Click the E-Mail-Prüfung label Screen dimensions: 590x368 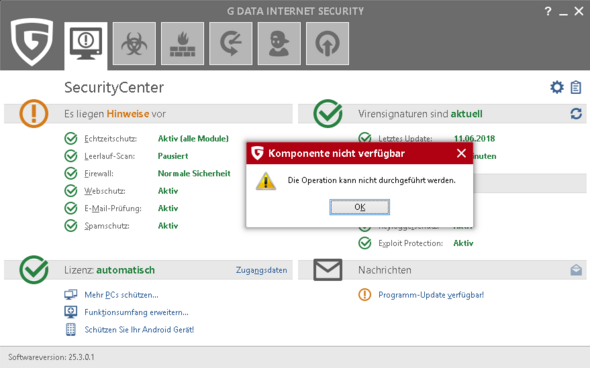click(x=113, y=208)
